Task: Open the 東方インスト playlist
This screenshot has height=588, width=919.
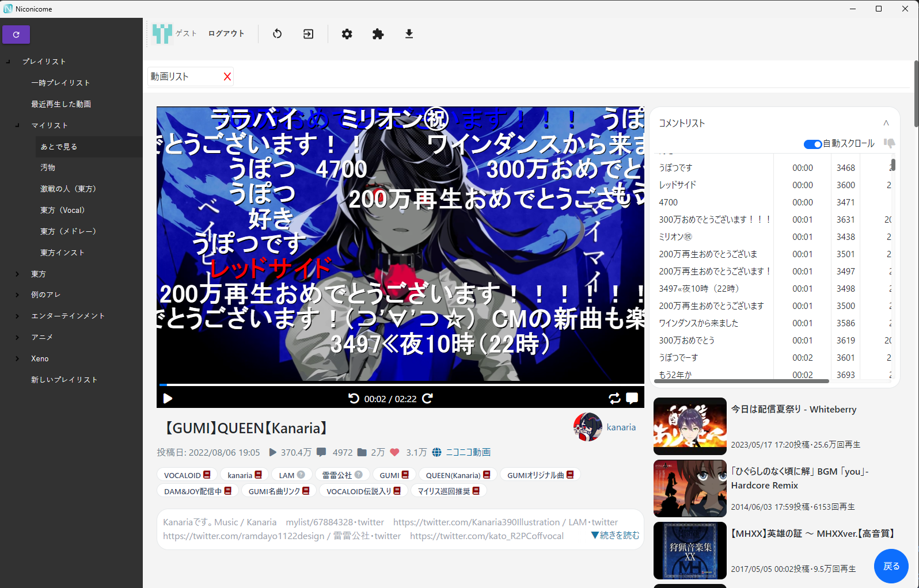Action: point(62,253)
